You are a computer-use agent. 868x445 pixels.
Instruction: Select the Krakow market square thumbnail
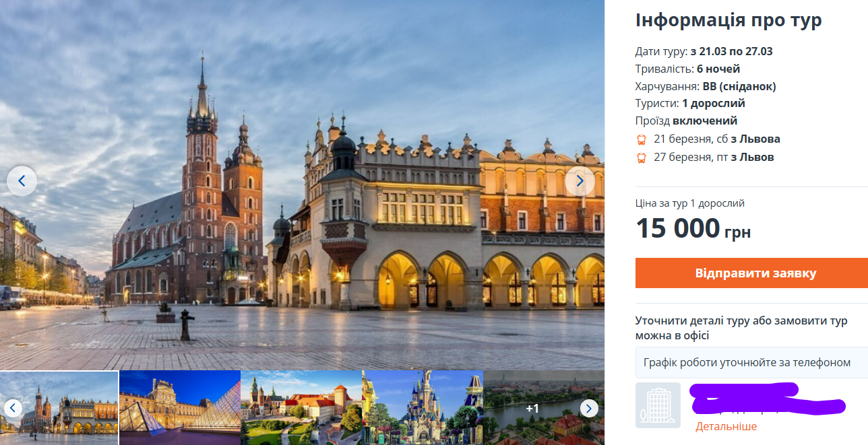point(59,407)
